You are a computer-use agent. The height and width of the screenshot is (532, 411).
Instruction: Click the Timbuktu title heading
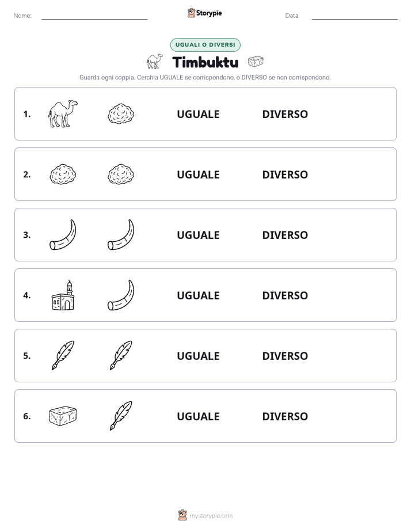[205, 62]
